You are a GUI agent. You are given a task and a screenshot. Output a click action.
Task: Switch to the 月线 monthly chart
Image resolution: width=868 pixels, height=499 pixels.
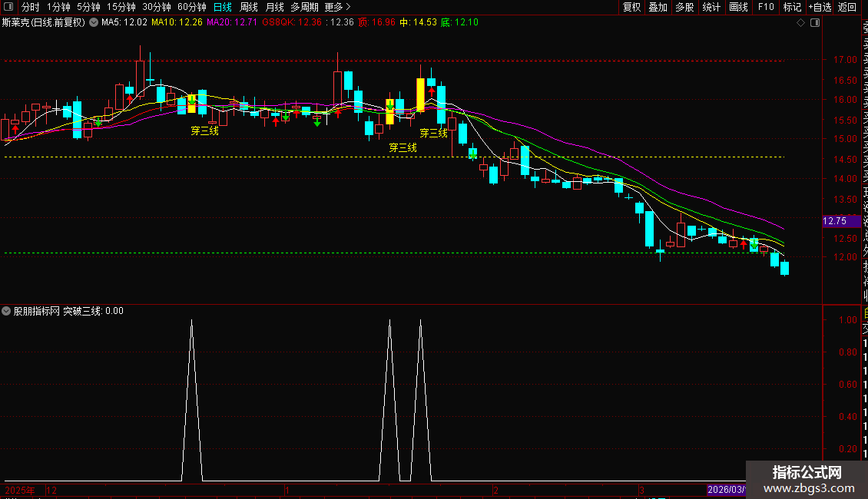pyautogui.click(x=274, y=7)
